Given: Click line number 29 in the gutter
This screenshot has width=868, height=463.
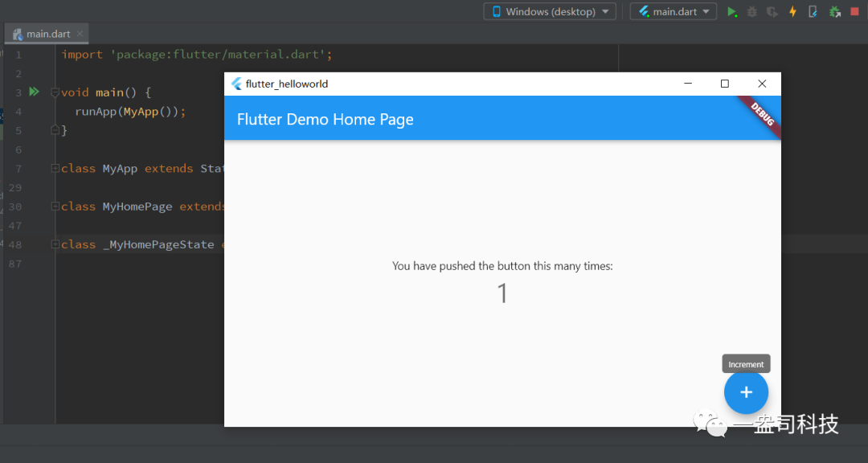Looking at the screenshot, I should tap(15, 188).
